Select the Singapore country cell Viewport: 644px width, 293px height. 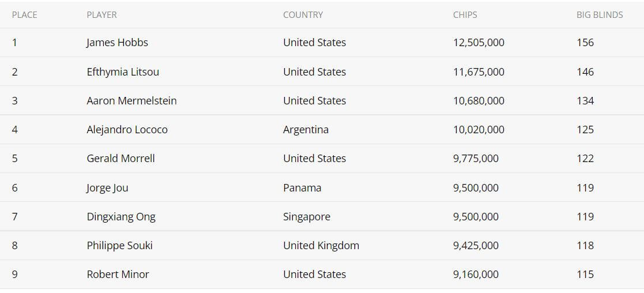point(306,216)
